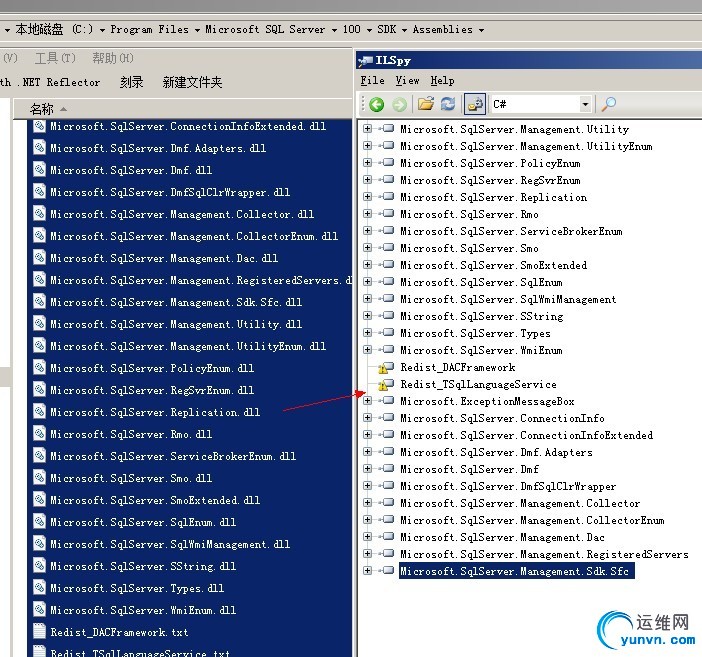This screenshot has height=657, width=702.
Task: Click the Reload assemblies refresh icon
Action: [x=448, y=104]
